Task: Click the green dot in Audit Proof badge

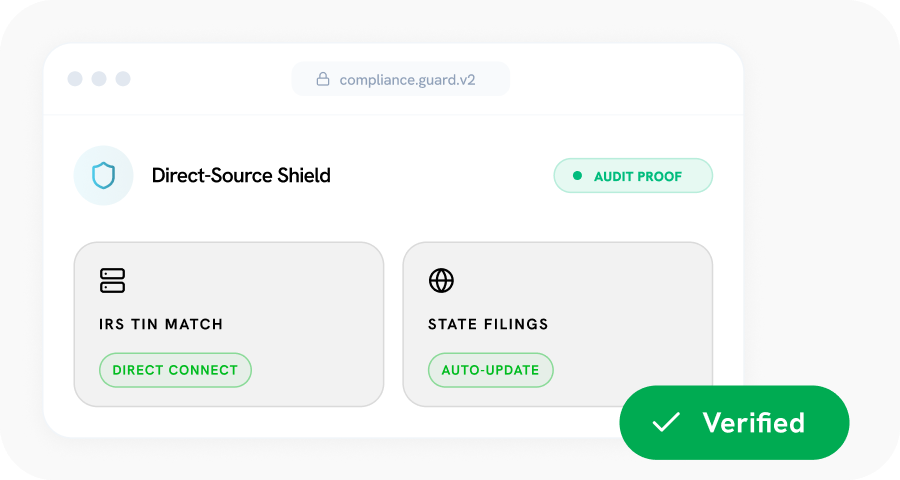Action: (x=577, y=176)
